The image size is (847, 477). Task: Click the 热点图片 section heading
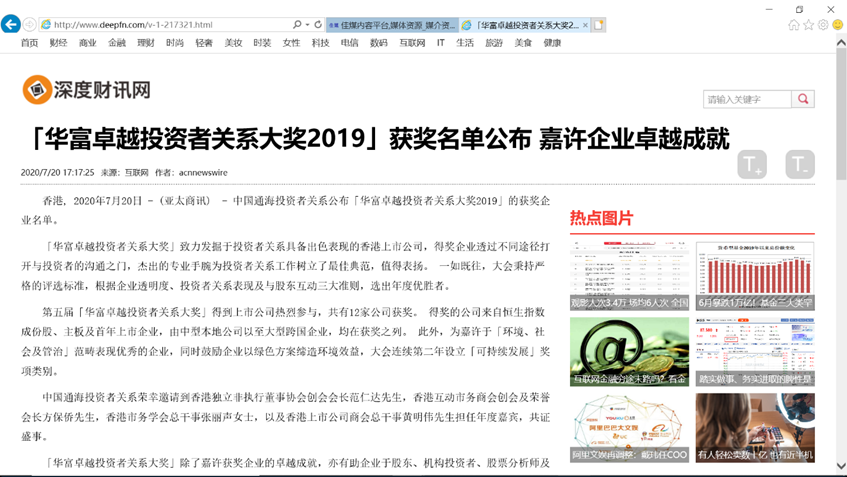[601, 218]
